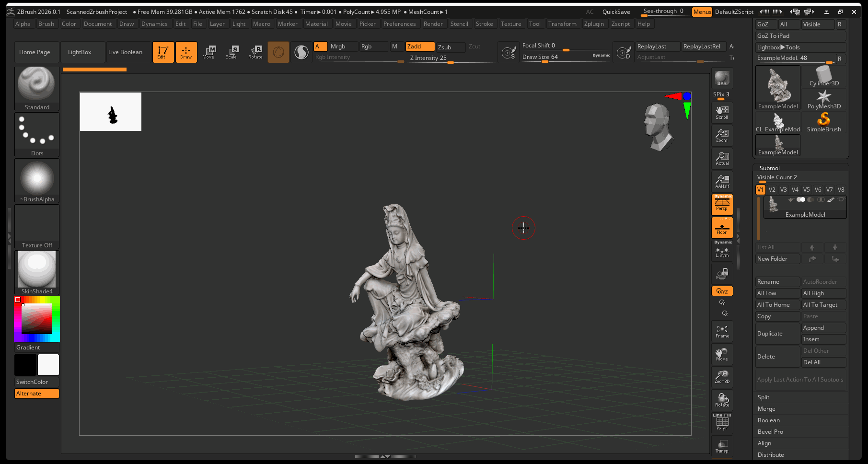Toggle Perspective view mode
This screenshot has width=868, height=464.
[722, 205]
